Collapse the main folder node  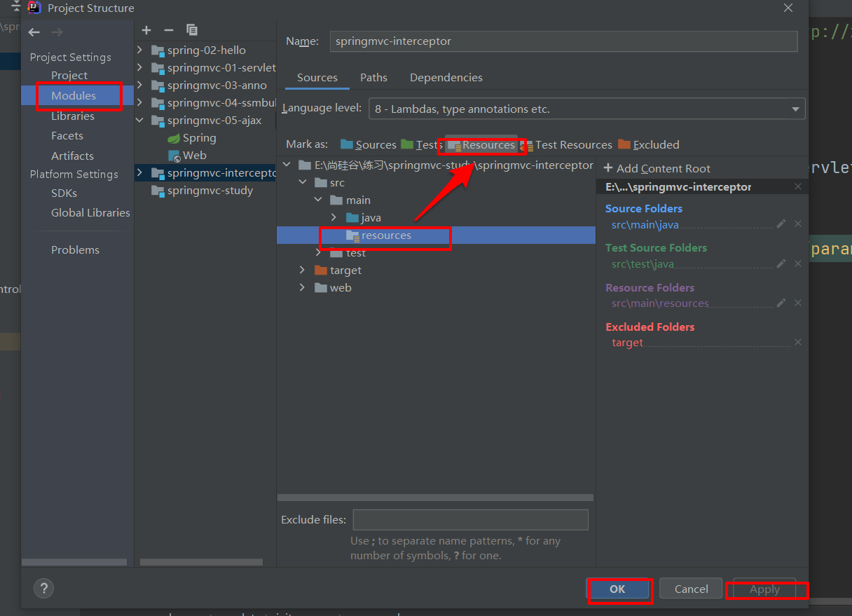click(317, 200)
